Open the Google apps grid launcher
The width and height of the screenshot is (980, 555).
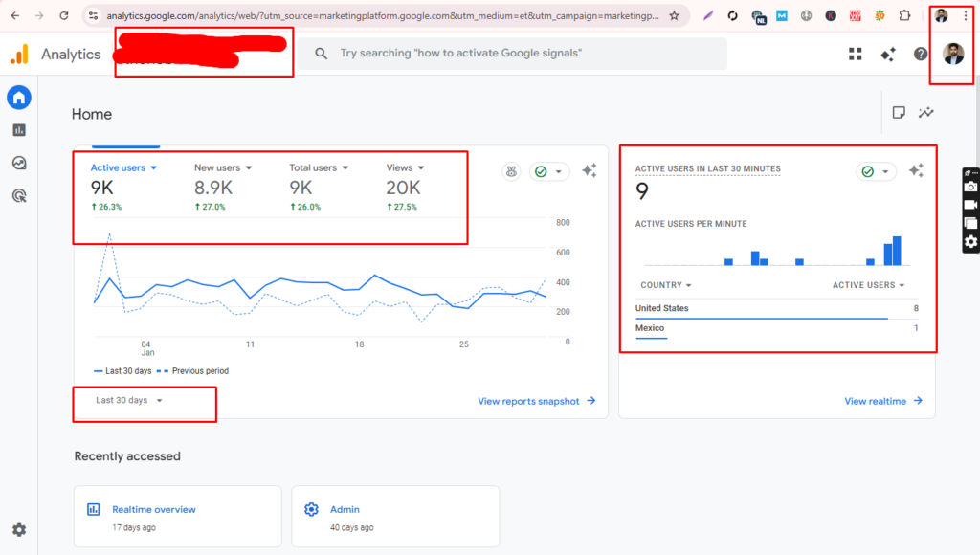pyautogui.click(x=855, y=54)
